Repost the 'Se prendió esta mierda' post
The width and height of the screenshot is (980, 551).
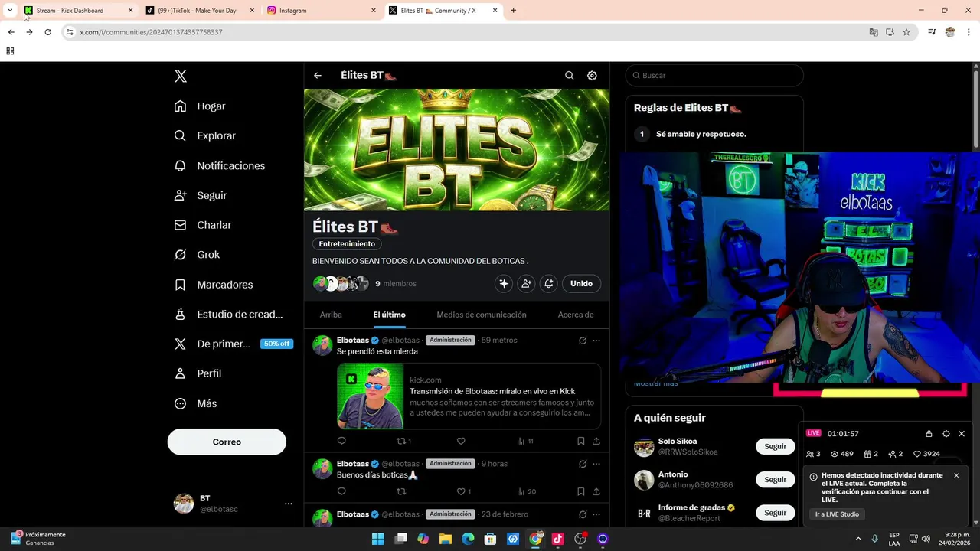click(403, 441)
